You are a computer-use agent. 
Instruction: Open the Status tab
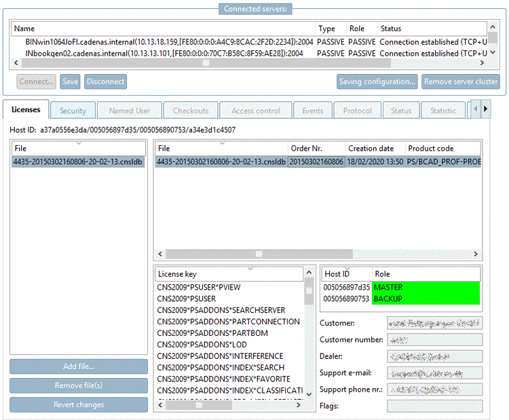(401, 111)
